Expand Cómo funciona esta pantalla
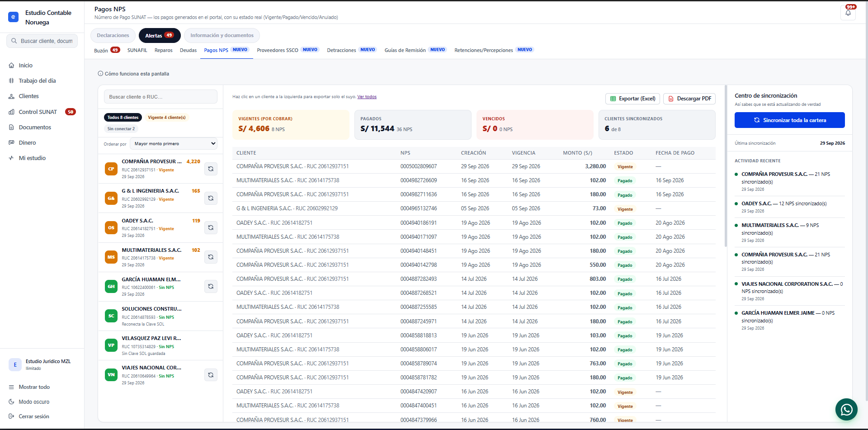This screenshot has height=430, width=868. pyautogui.click(x=134, y=74)
